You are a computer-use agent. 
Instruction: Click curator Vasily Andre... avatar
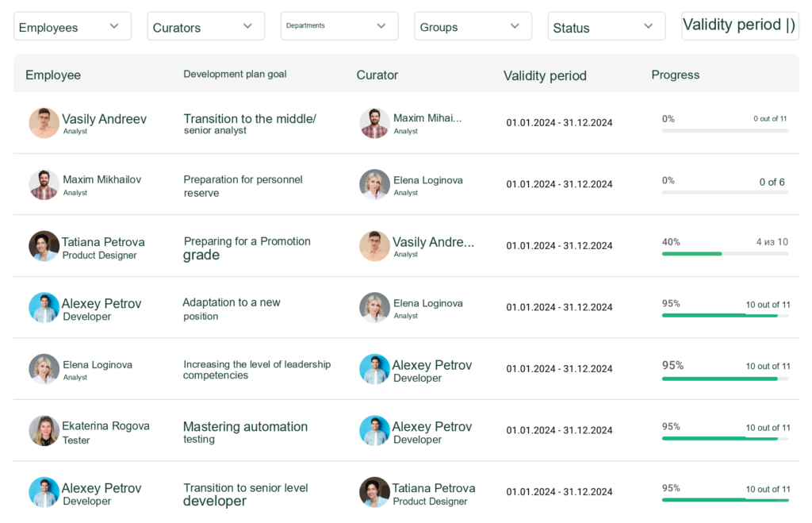coord(374,246)
